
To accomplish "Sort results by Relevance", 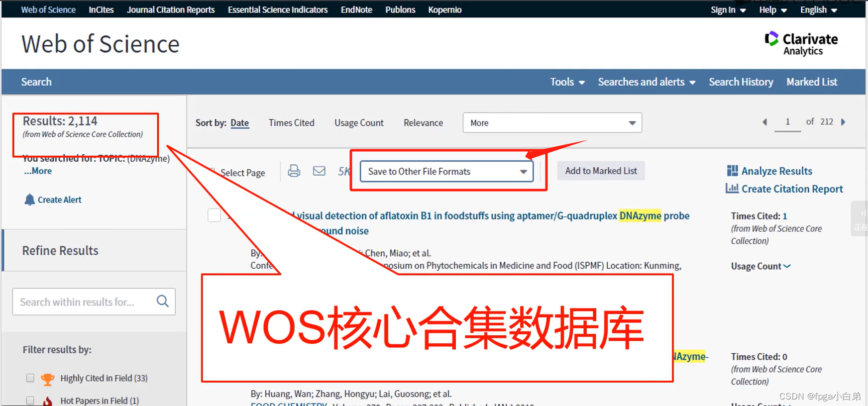I will point(423,123).
